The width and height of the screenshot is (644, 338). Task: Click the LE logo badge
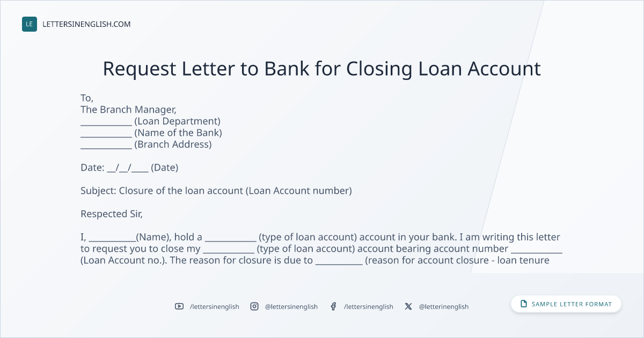pyautogui.click(x=30, y=24)
